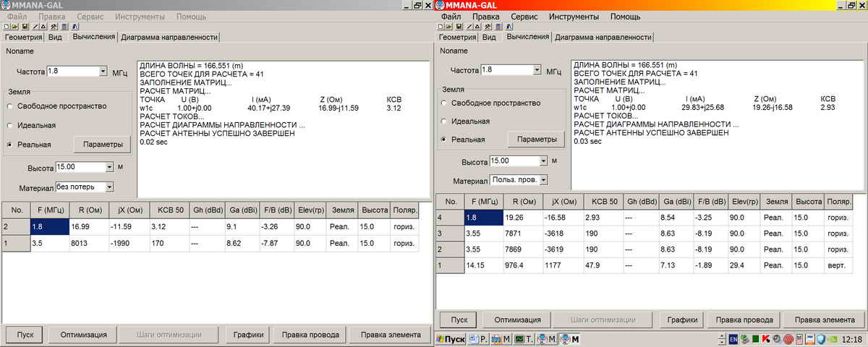Click calculator icon in left window toolbar

coord(64,26)
